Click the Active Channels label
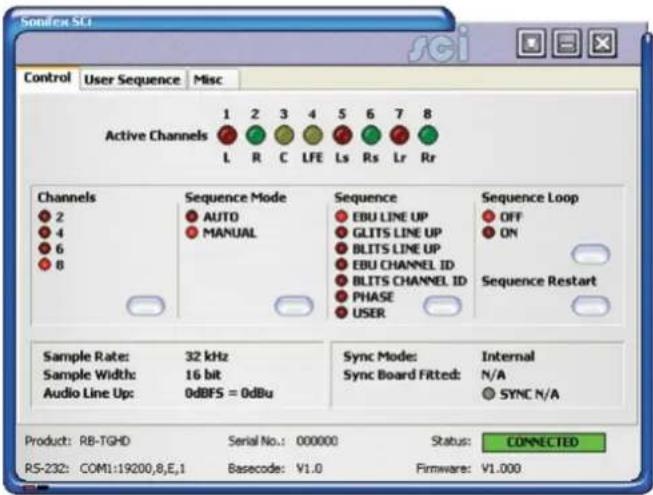 tap(157, 136)
